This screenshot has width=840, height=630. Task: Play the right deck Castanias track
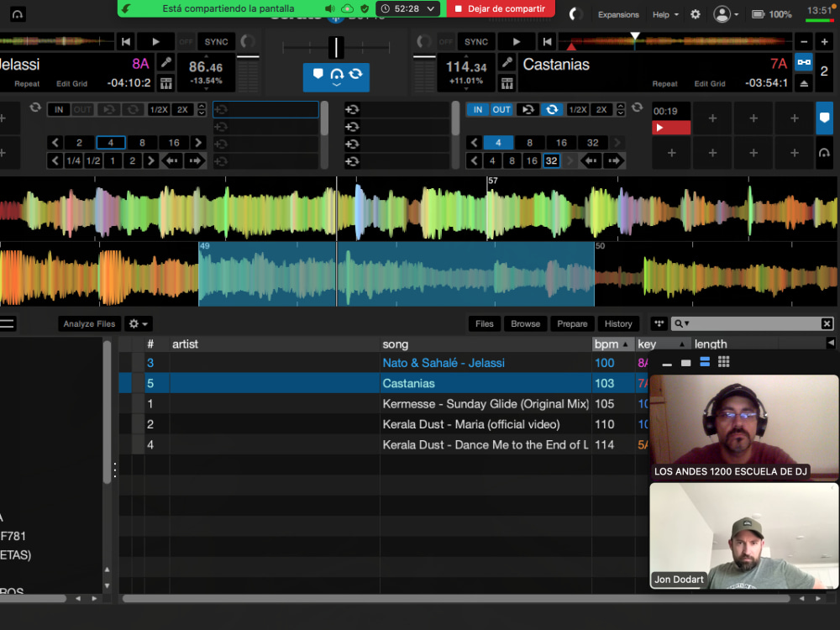(x=516, y=42)
